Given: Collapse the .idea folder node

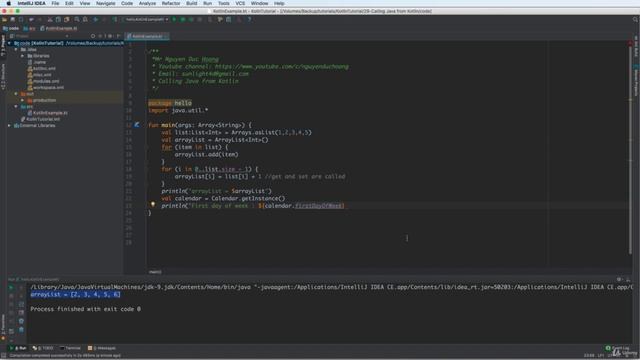Looking at the screenshot, I should (x=16, y=49).
